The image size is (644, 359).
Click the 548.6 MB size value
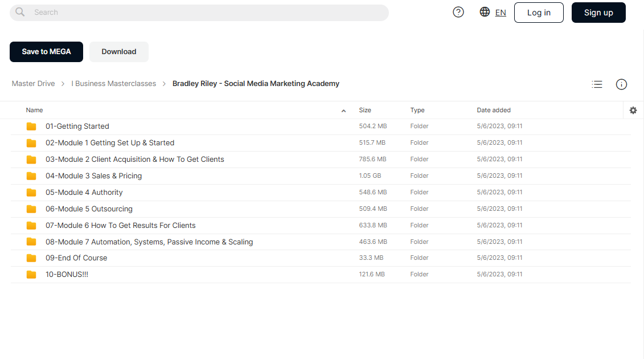click(373, 192)
